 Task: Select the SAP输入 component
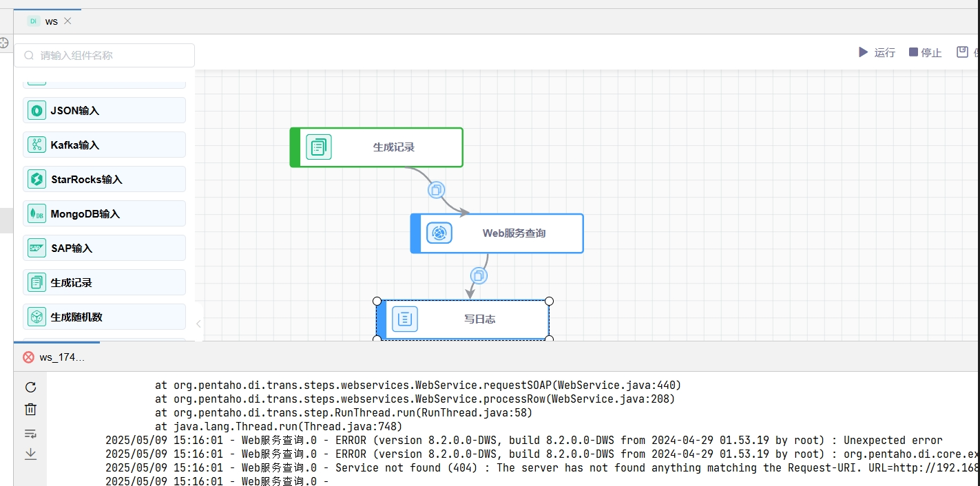[105, 248]
